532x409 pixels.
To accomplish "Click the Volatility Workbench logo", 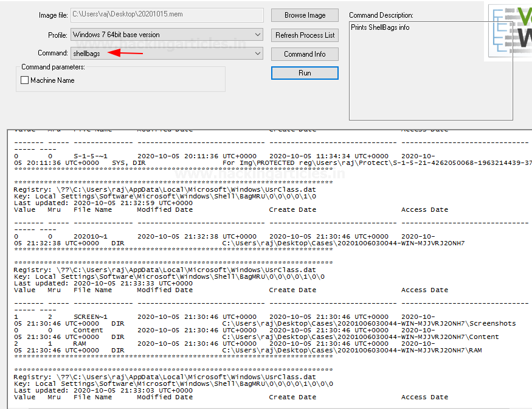I will point(509,31).
